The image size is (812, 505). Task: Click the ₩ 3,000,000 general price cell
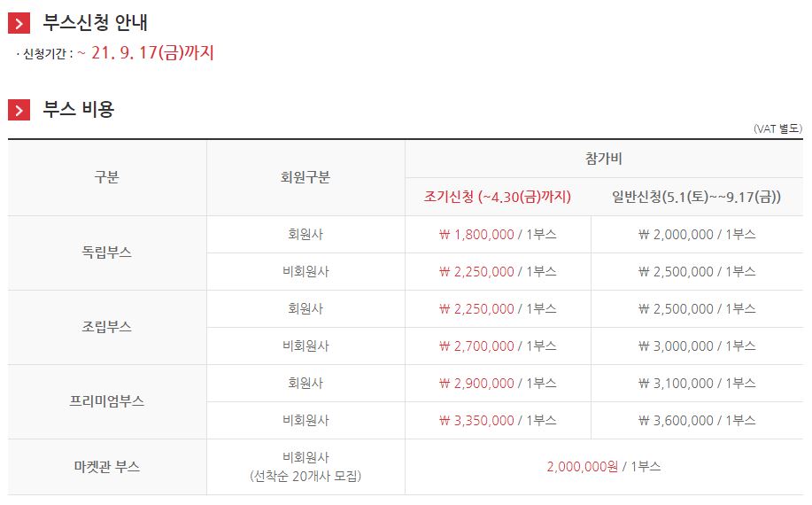click(x=697, y=346)
